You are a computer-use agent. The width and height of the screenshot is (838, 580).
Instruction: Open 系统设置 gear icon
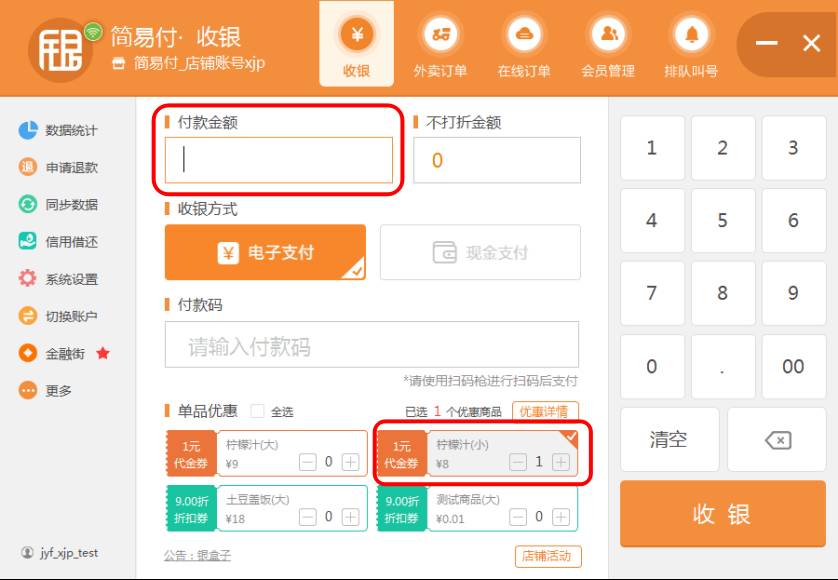[28, 279]
